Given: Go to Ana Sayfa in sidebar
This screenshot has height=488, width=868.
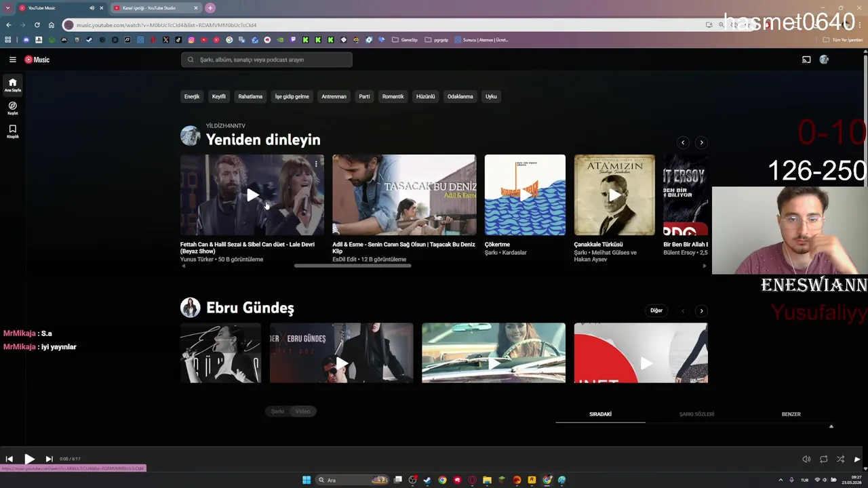Looking at the screenshot, I should tap(12, 85).
